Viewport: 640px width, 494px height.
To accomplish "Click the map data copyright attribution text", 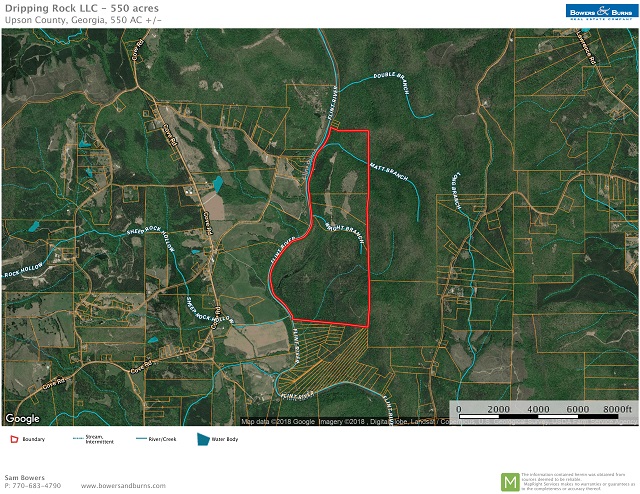I will pos(340,421).
